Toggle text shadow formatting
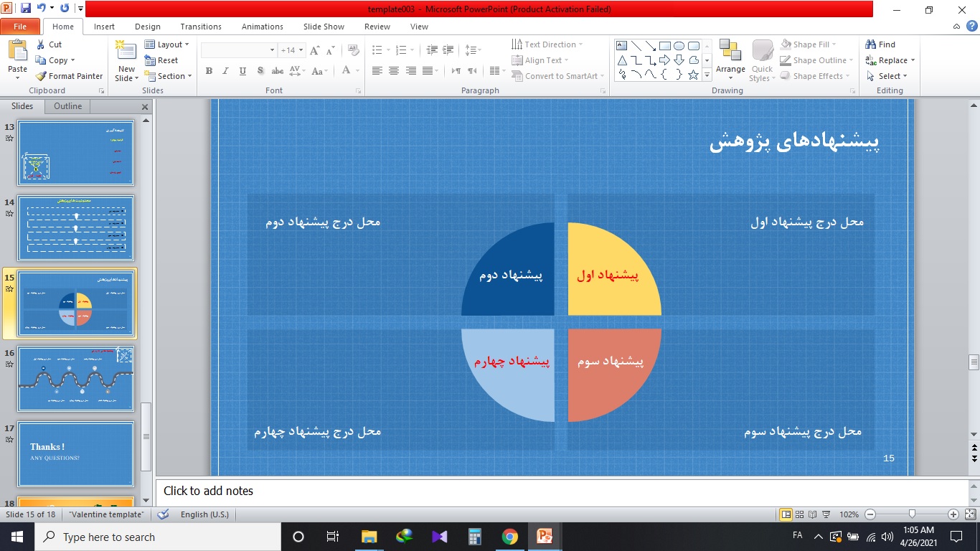The width and height of the screenshot is (980, 551). pos(261,71)
